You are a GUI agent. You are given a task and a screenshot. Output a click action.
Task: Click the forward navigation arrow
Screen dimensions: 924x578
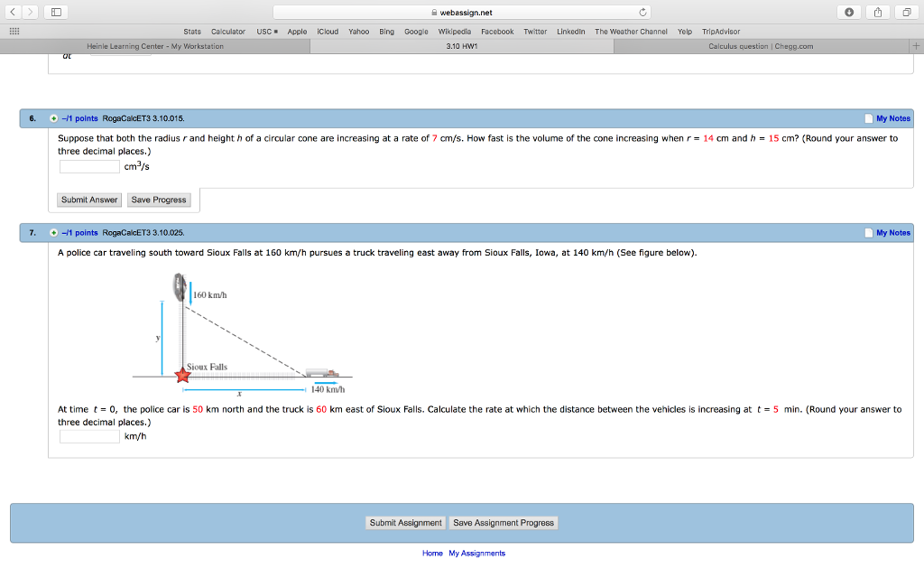[x=30, y=12]
